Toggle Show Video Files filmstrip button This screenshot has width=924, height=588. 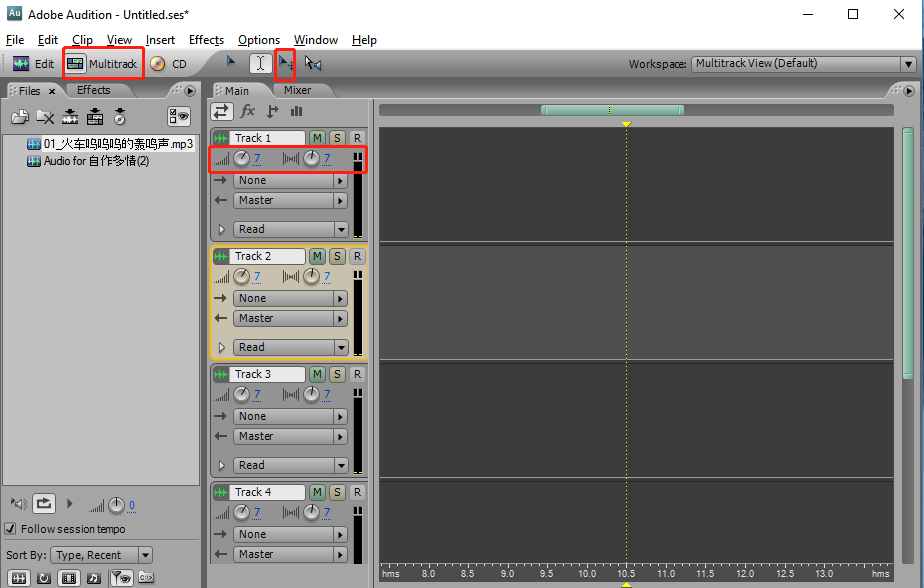click(x=69, y=578)
